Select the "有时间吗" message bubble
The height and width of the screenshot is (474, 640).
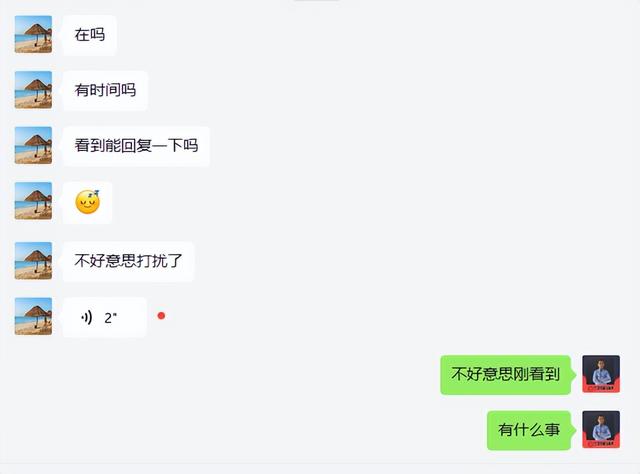click(x=105, y=90)
